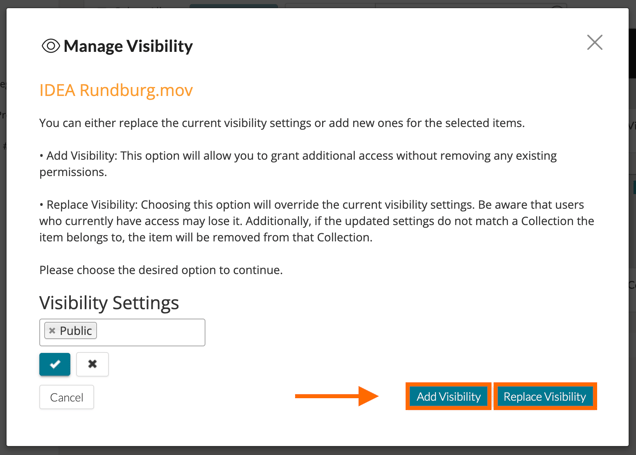This screenshot has height=455, width=636.
Task: Click the eye icon beside Manage Visibility
Action: (x=50, y=46)
